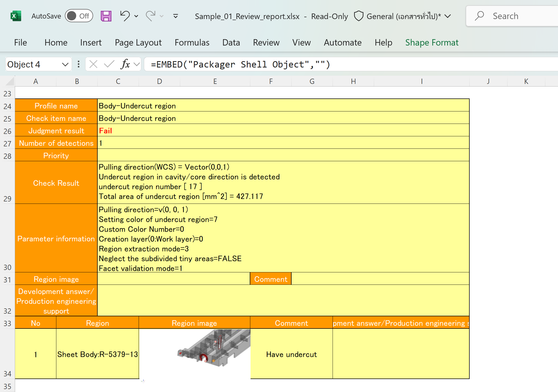Click the Insert Function fx icon

(125, 64)
